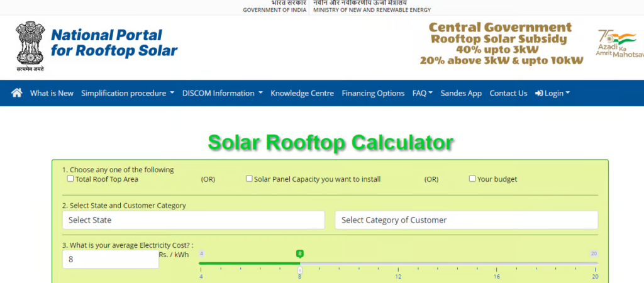The height and width of the screenshot is (283, 644).
Task: Click the national emblem logo
Action: pos(30,47)
